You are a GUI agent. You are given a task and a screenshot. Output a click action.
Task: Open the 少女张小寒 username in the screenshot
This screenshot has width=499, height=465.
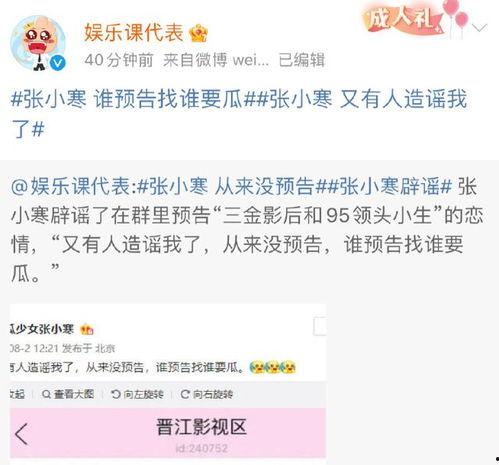42,329
